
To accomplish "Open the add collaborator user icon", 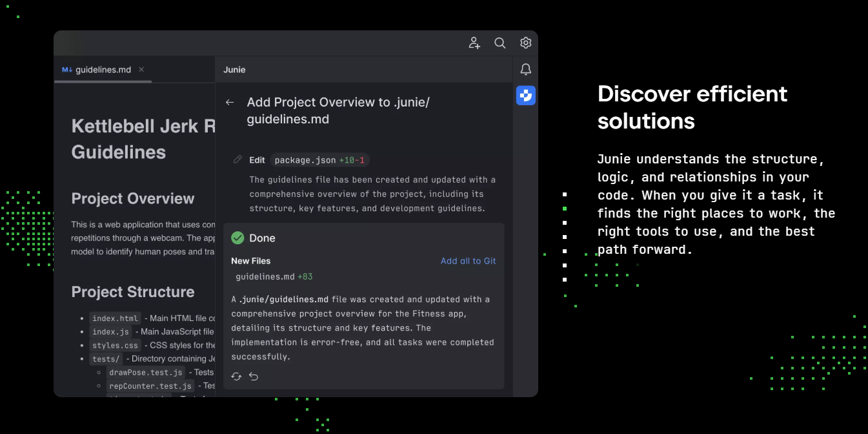I will 474,43.
